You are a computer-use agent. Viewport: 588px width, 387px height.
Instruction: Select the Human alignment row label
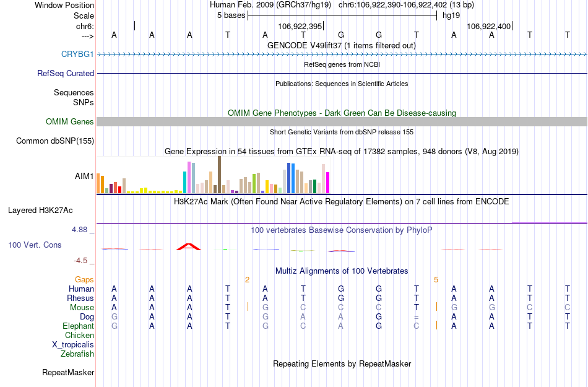point(81,289)
